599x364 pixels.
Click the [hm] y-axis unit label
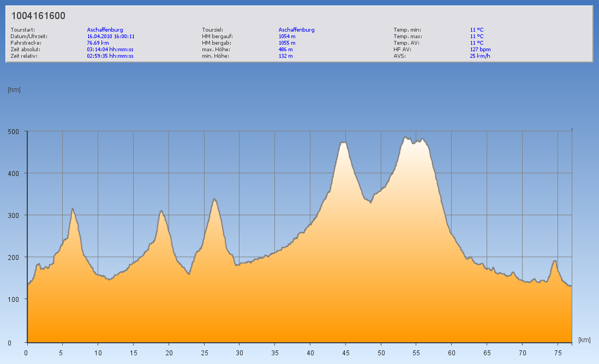click(14, 90)
